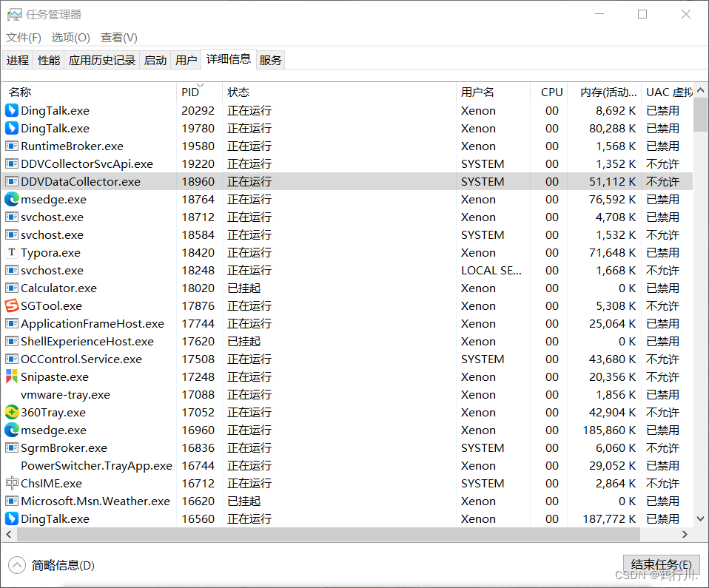Click vertical scrollbar down arrow

[700, 519]
